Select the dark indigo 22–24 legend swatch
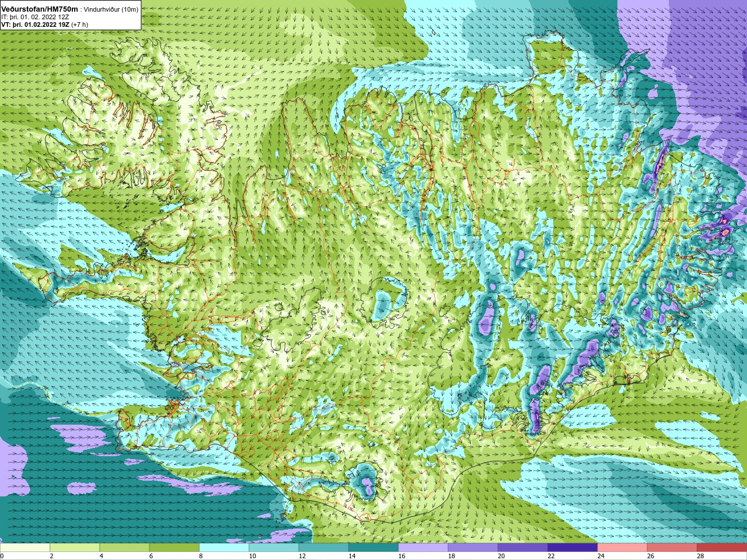747x560 pixels. click(573, 548)
